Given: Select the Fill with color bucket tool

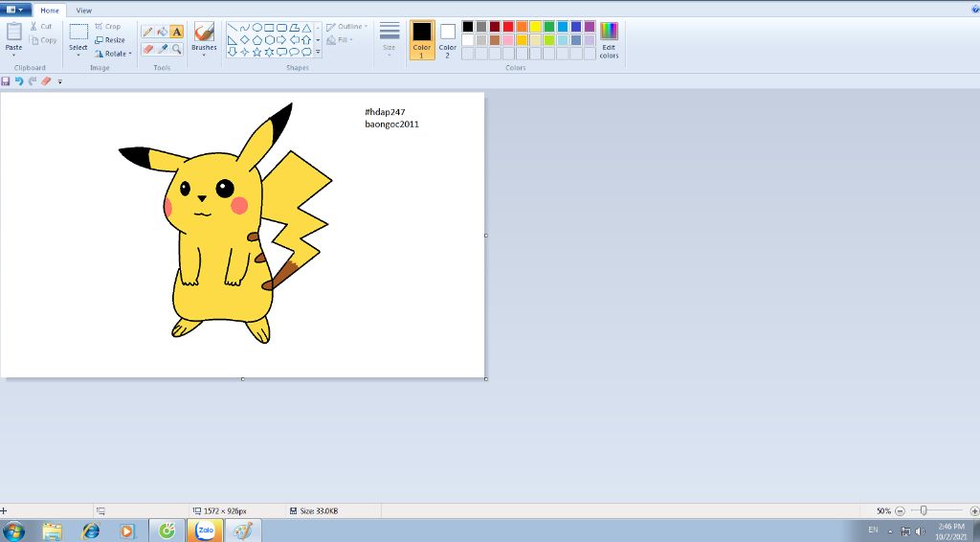Looking at the screenshot, I should click(x=162, y=32).
